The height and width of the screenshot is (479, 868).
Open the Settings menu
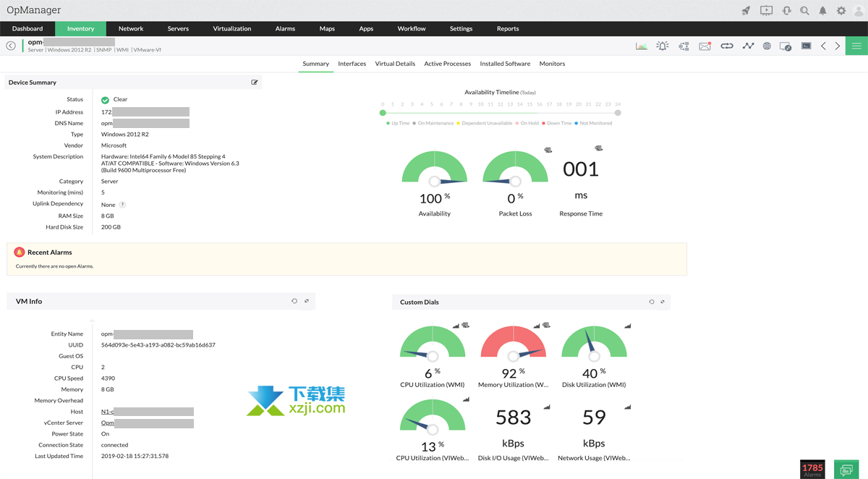(461, 29)
